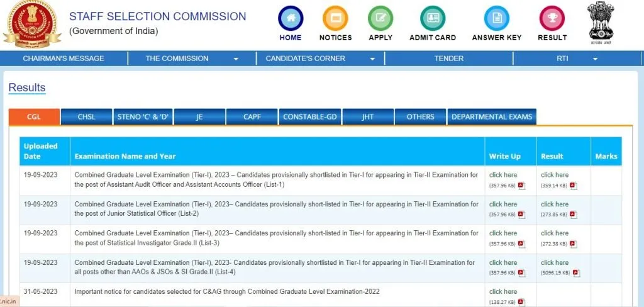Open the Notices orange icon
This screenshot has height=307, width=644.
coord(335,18)
